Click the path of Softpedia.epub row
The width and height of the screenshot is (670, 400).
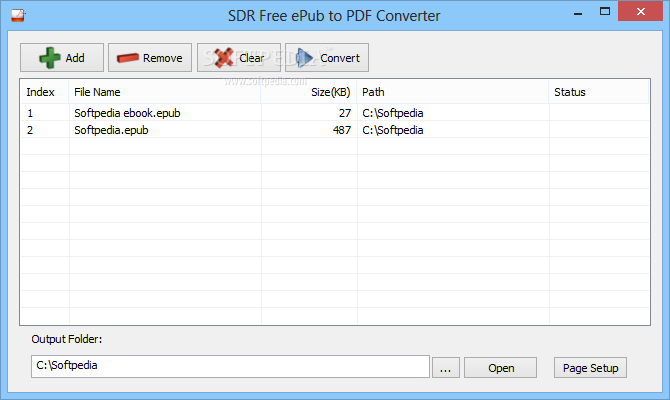pos(393,130)
